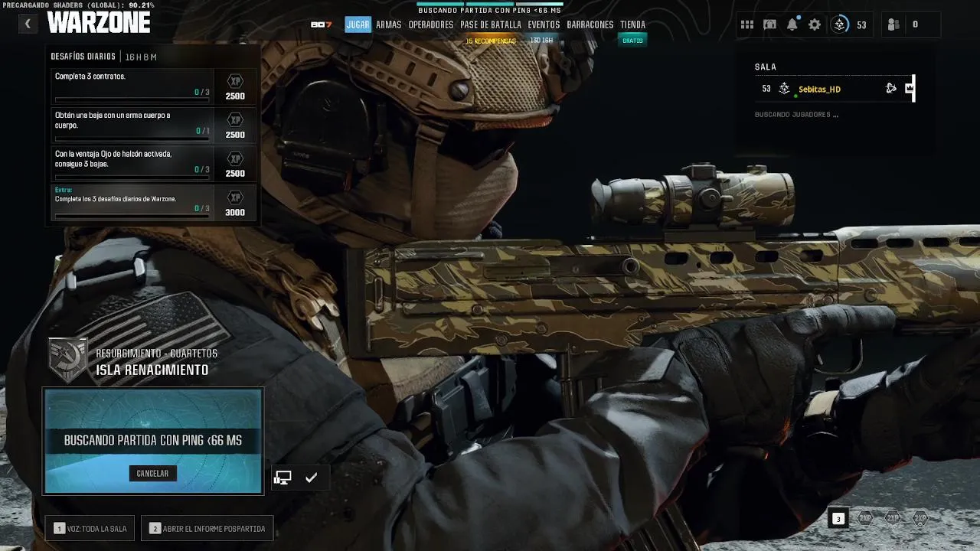The image size is (980, 551).
Task: Open the OPERADORES tab
Action: (x=431, y=24)
